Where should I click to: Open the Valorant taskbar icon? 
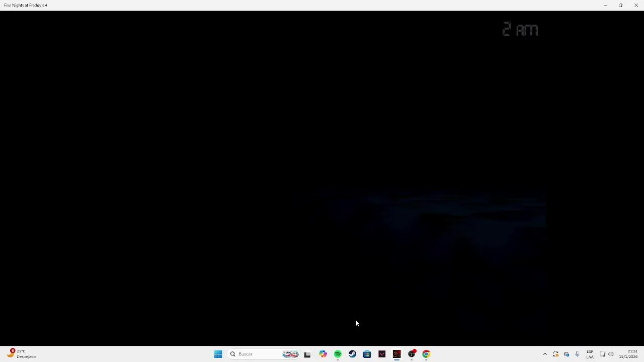point(382,354)
